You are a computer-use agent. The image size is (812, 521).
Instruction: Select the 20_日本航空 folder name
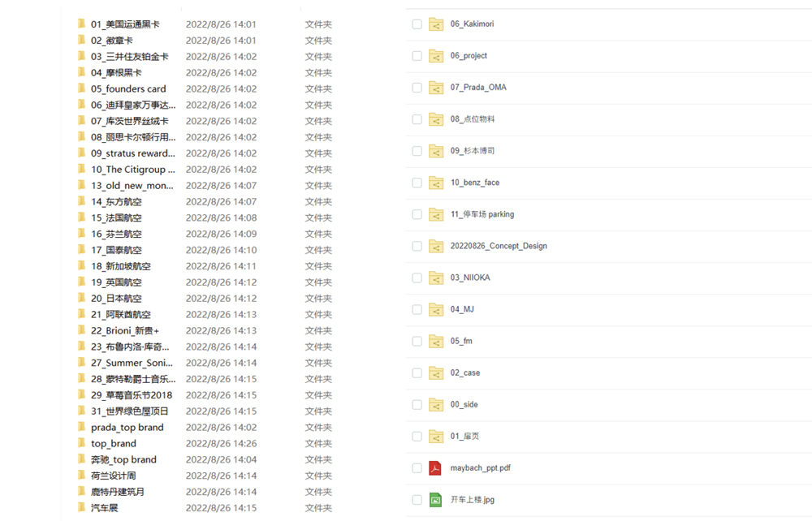116,298
